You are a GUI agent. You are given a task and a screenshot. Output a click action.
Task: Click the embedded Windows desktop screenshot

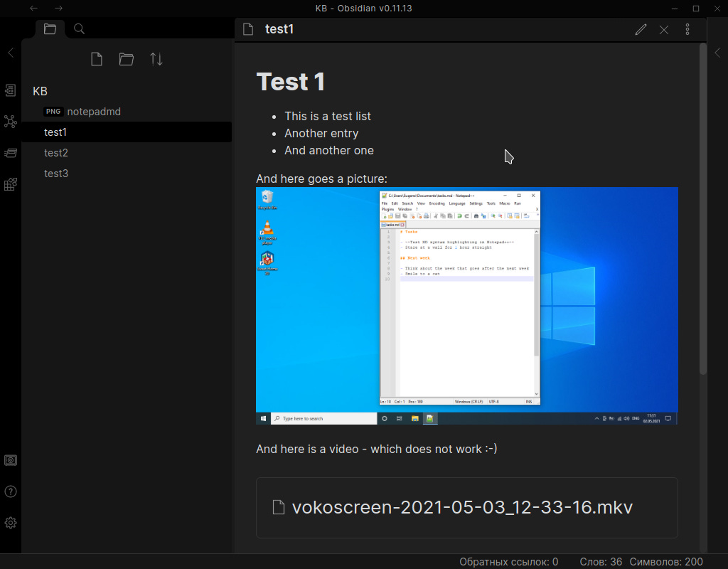click(466, 304)
